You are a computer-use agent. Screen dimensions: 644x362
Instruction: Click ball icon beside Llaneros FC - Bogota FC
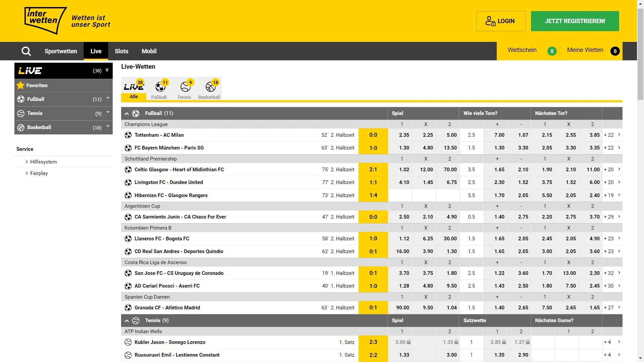click(128, 239)
